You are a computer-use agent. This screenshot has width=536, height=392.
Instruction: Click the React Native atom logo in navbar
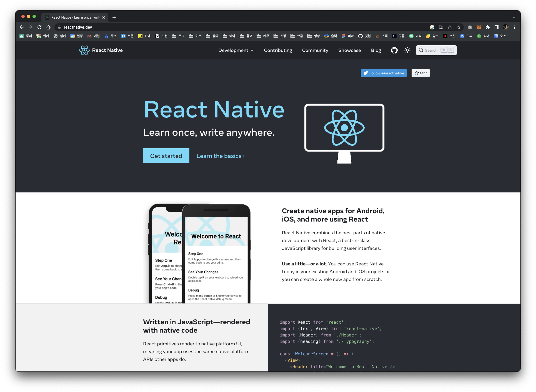(x=84, y=50)
